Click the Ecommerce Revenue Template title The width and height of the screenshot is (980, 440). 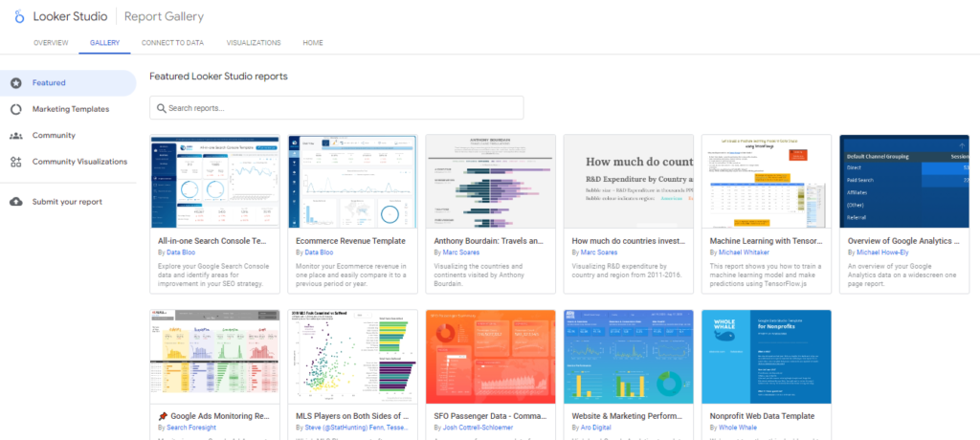pos(350,241)
